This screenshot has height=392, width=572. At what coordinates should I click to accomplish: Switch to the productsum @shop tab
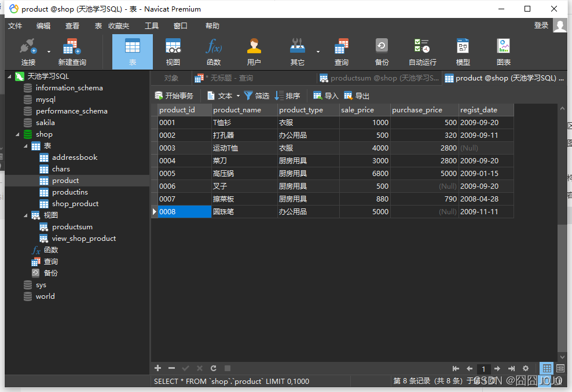coord(379,78)
